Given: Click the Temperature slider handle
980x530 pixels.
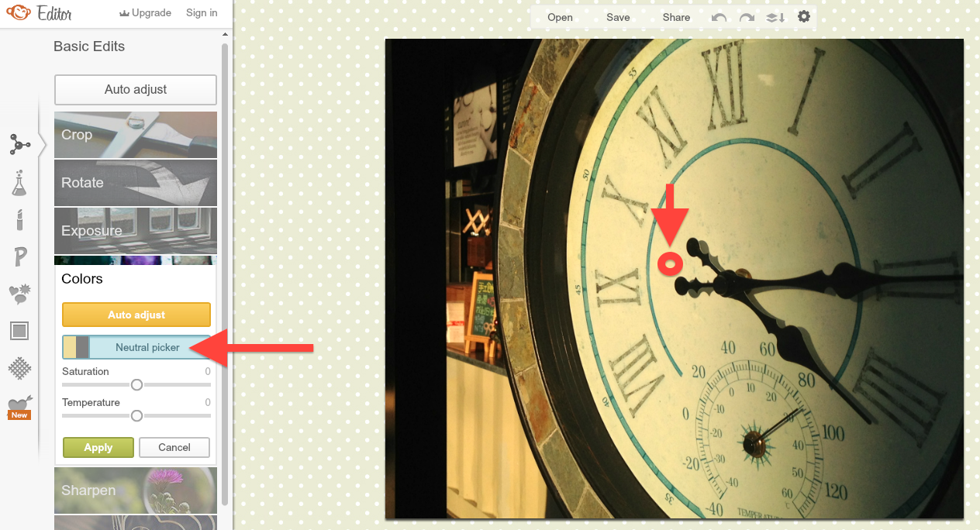Looking at the screenshot, I should (x=136, y=415).
